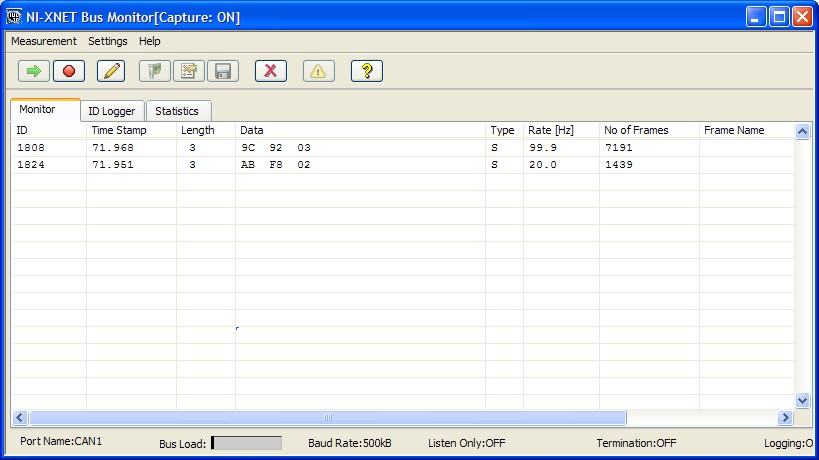Screen dimensions: 819x460
Task: Click the green arrow Start capture button
Action: click(x=34, y=71)
